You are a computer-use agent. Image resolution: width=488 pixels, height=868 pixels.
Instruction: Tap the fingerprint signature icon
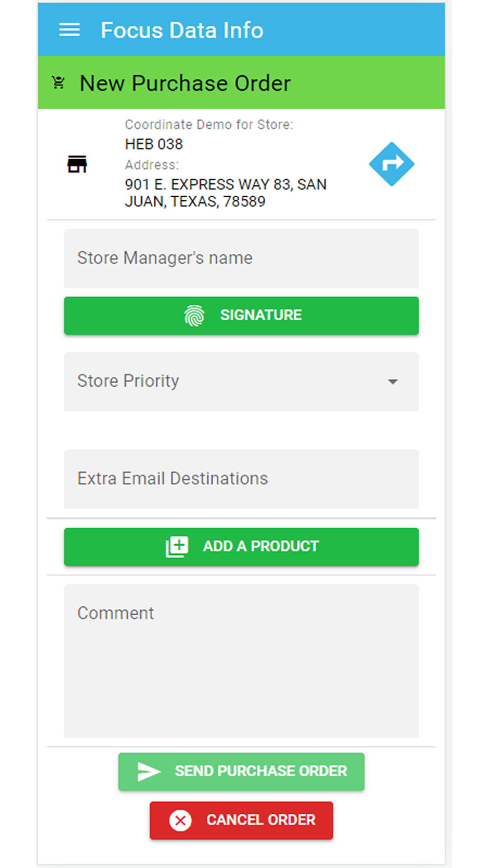point(194,315)
